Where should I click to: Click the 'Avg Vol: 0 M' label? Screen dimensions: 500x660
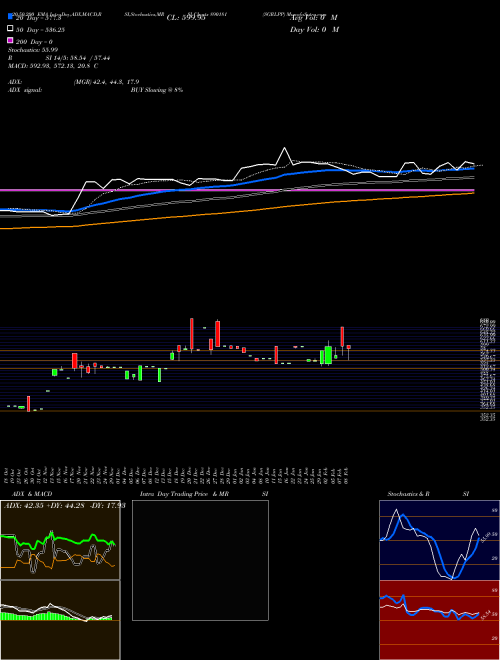pos(314,18)
